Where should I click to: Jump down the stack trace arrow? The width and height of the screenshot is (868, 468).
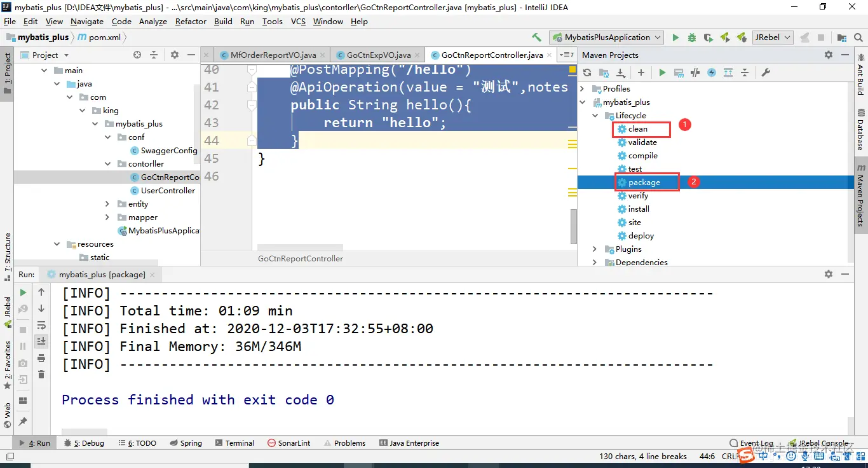point(41,309)
